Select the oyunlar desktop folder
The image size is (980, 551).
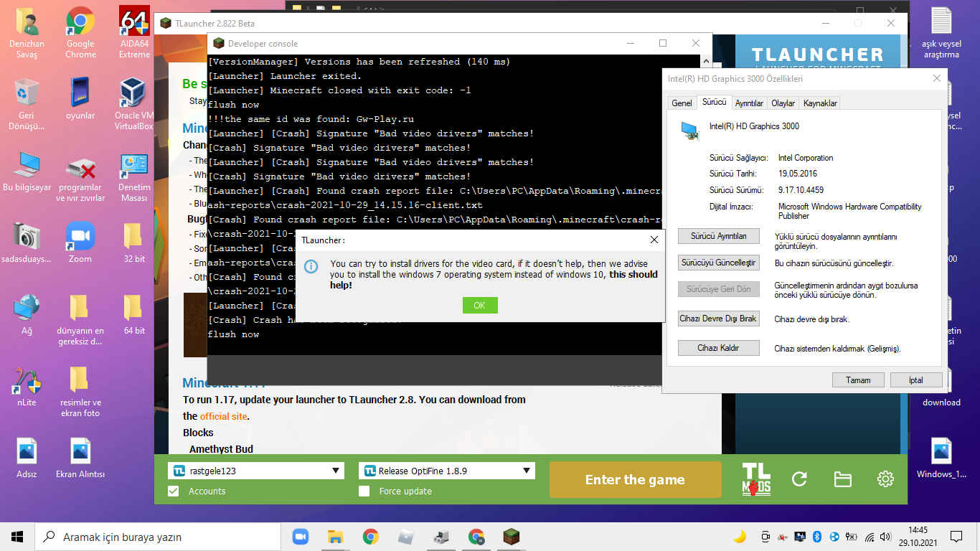tap(80, 99)
